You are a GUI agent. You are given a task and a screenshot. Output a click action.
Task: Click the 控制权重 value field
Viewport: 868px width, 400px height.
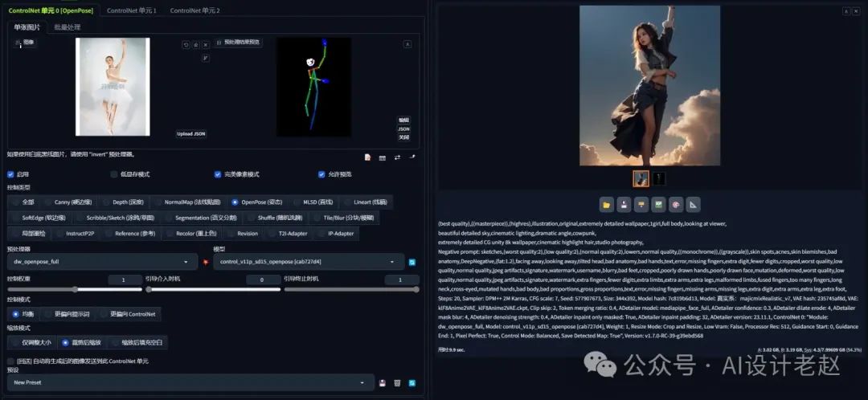125,280
